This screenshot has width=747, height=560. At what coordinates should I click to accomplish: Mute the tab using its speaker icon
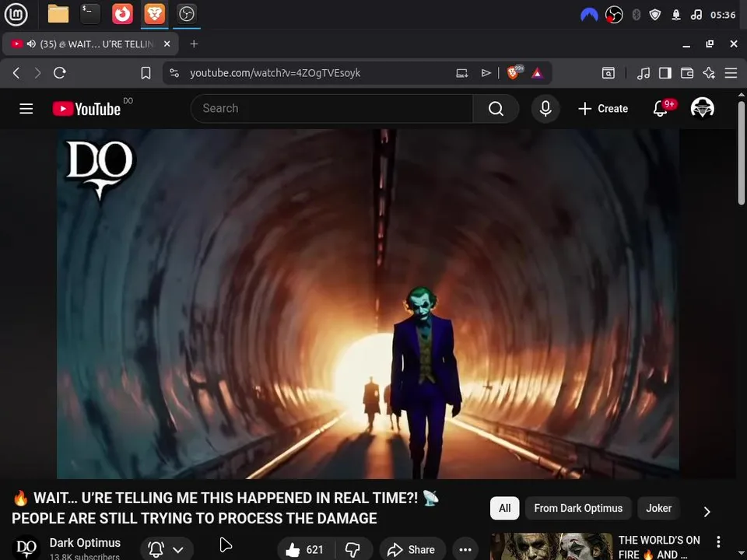point(31,44)
